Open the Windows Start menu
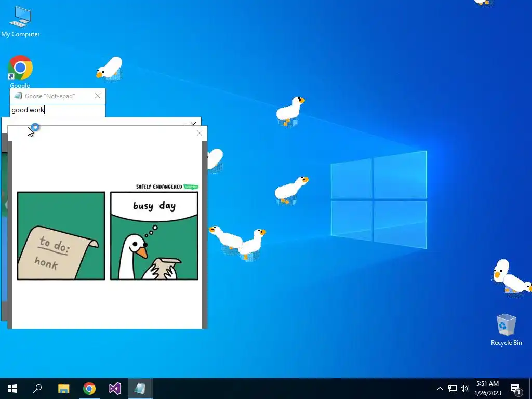 point(12,389)
